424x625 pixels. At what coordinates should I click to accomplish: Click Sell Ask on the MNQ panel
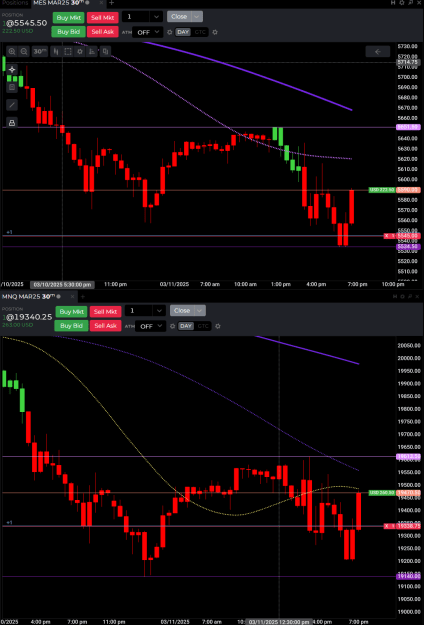coord(106,326)
